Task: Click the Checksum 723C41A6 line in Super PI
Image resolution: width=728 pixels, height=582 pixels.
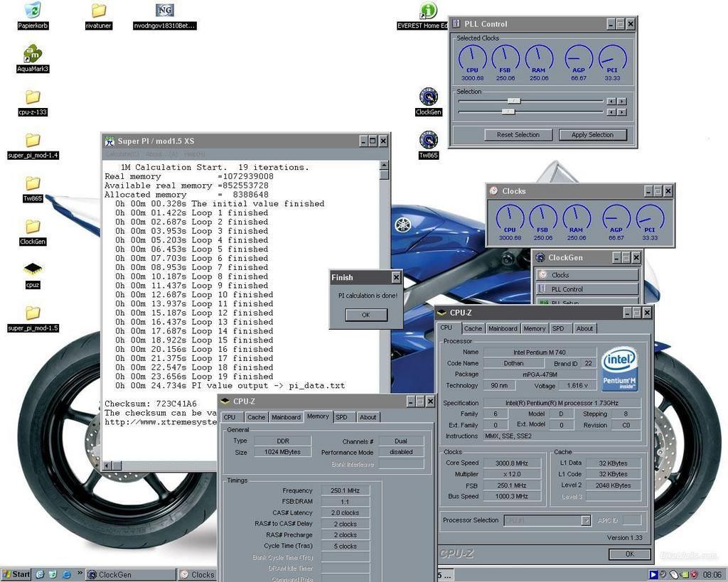Action: [x=151, y=404]
